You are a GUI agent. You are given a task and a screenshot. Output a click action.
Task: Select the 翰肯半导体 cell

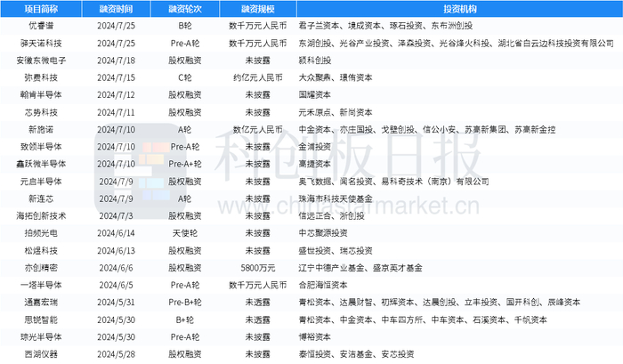(x=41, y=94)
